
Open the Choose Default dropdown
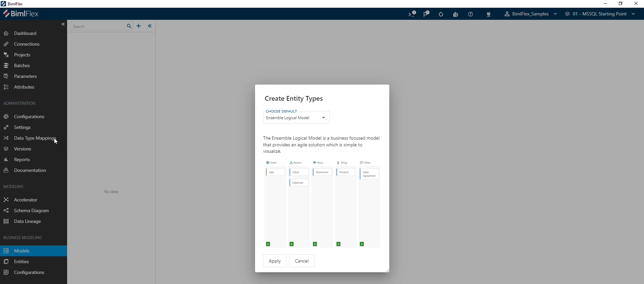[296, 117]
